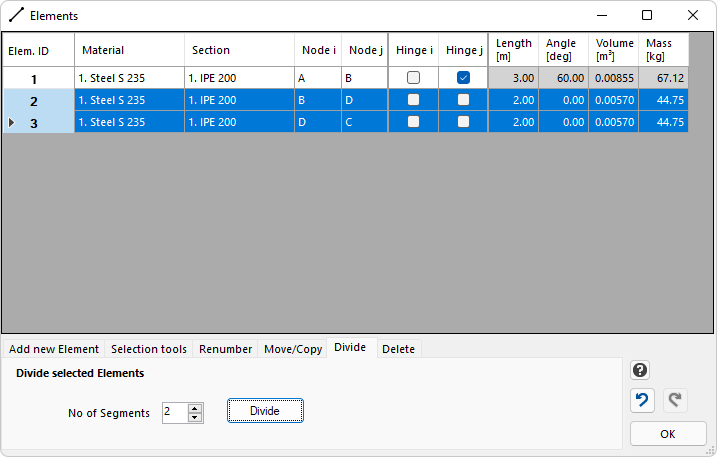Click mass value 67.12 of element 1

[x=663, y=78]
